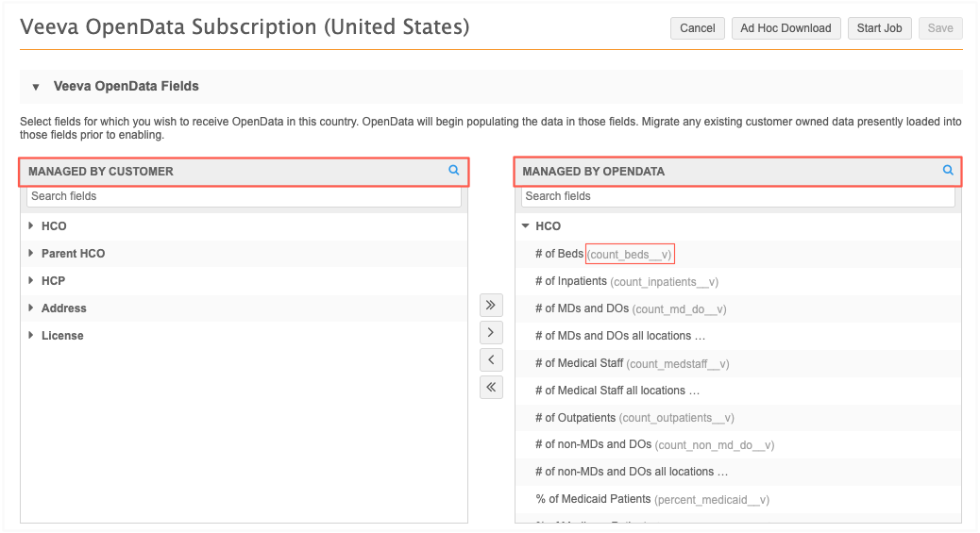
Task: Expand License group
Action: tap(30, 336)
